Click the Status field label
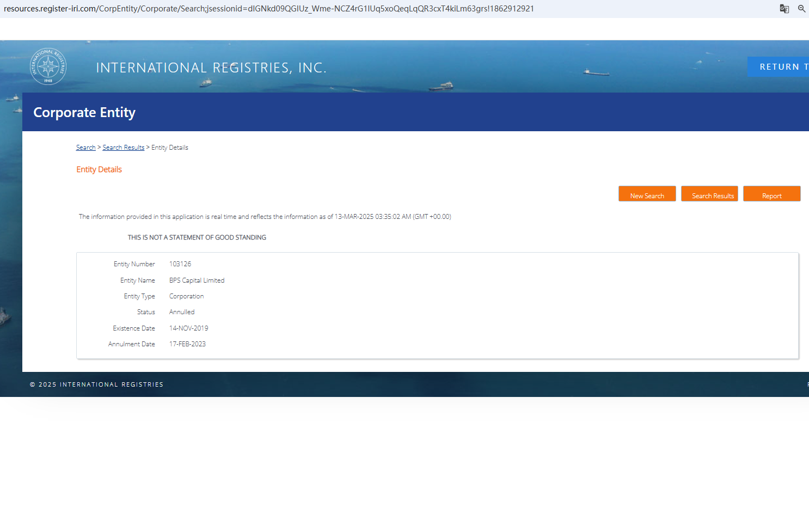 146,312
